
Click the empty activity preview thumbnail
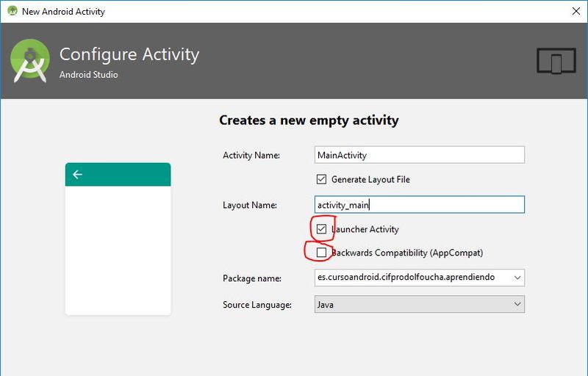118,239
